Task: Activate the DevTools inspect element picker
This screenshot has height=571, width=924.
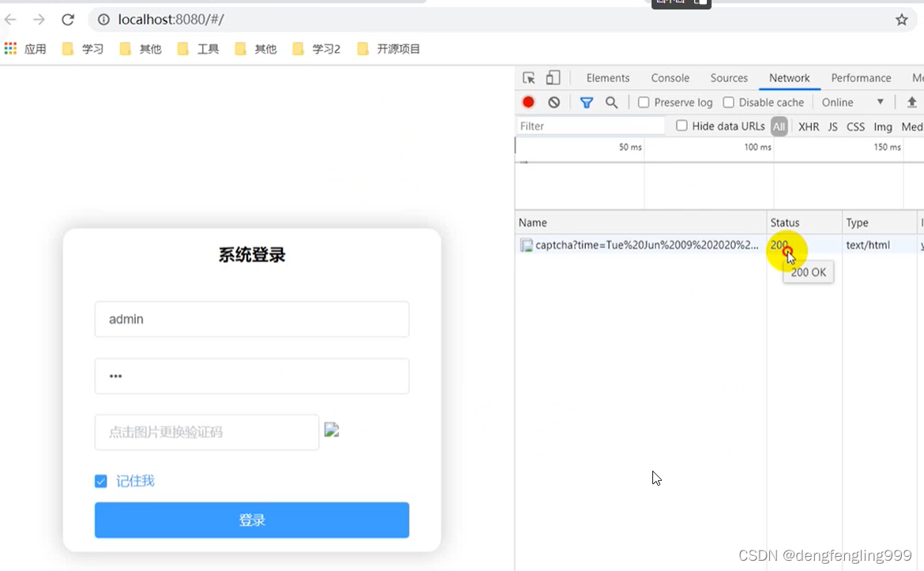Action: (x=528, y=77)
